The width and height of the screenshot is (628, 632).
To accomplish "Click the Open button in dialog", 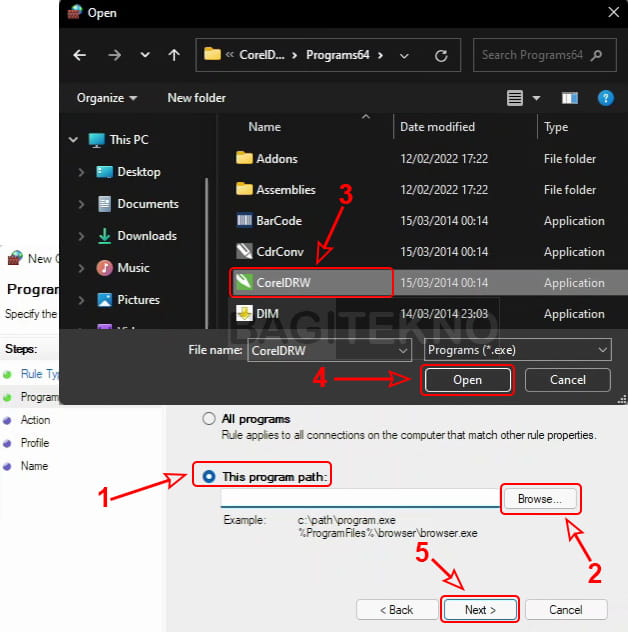I will coord(468,380).
